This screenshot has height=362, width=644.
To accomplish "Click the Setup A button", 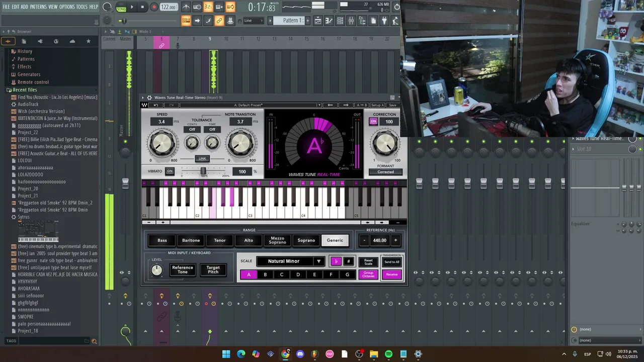I will coord(377,105).
